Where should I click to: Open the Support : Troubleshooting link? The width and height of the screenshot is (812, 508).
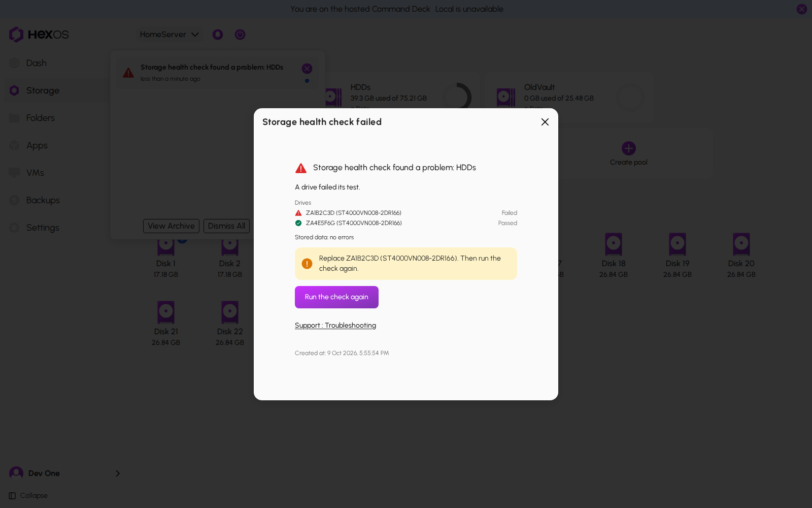click(x=335, y=326)
